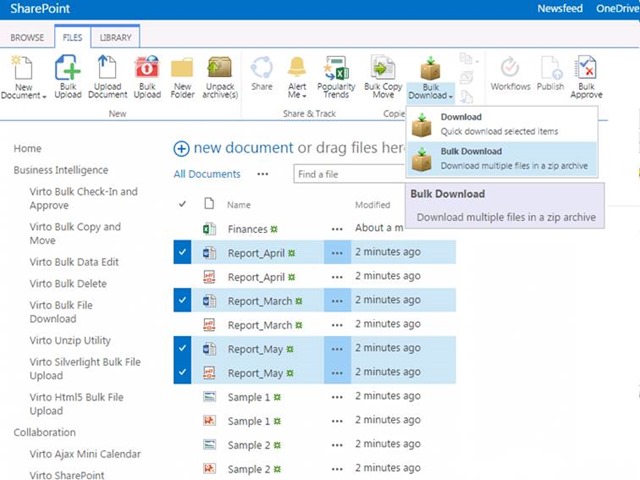The width and height of the screenshot is (640, 480).
Task: Uncheck the first Report_April row checkbox
Action: click(x=182, y=253)
